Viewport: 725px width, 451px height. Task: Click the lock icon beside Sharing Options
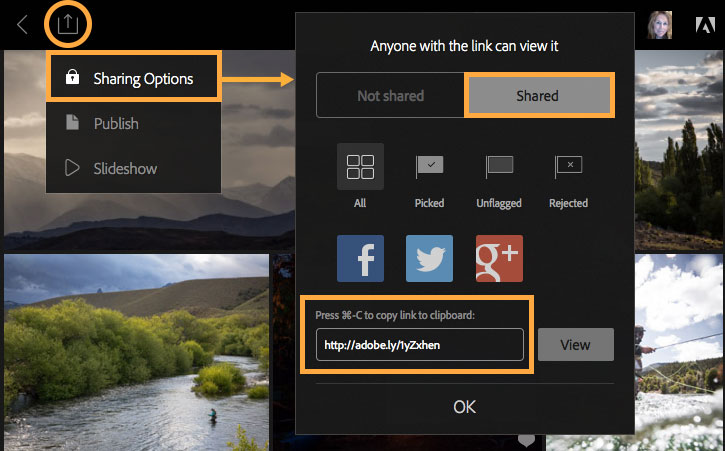(x=72, y=77)
